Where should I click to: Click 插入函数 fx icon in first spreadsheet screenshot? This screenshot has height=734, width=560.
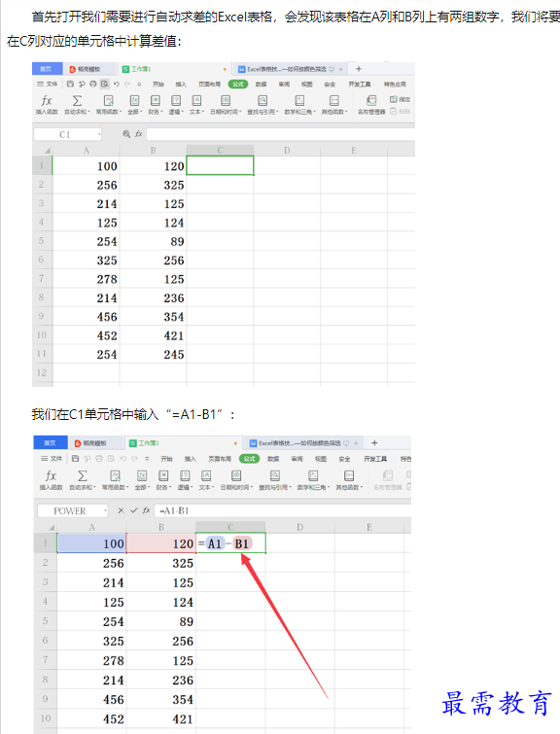coord(47,101)
